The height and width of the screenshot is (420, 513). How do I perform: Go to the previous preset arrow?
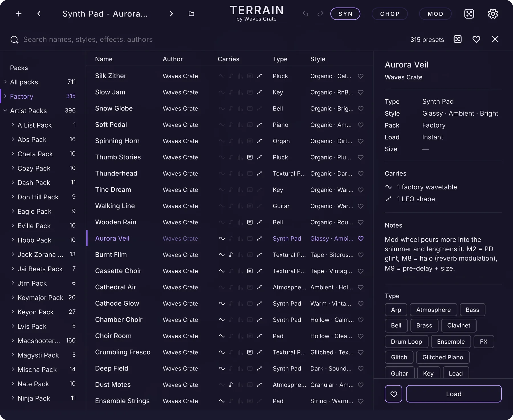(x=39, y=14)
